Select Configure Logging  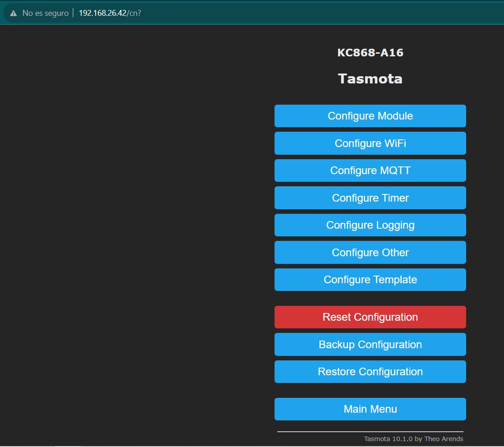[370, 225]
